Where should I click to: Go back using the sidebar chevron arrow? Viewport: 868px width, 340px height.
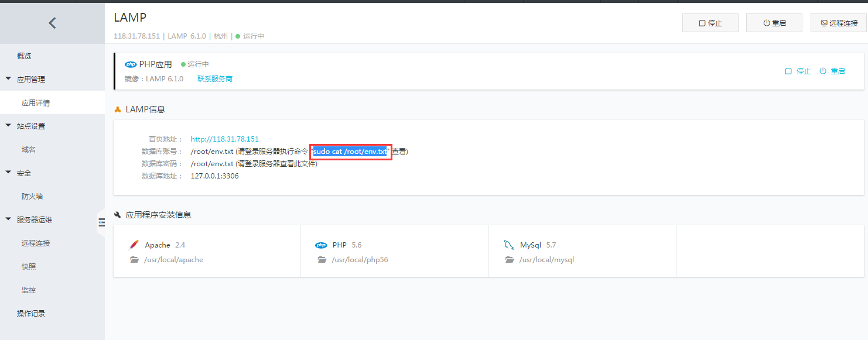pyautogui.click(x=52, y=23)
